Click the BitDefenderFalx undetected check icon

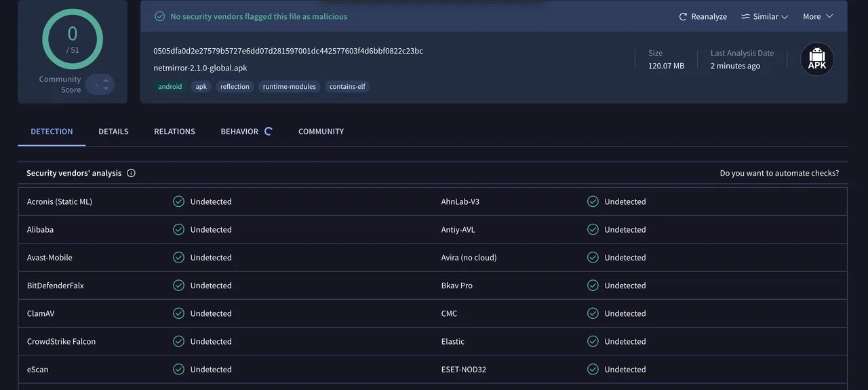[178, 286]
